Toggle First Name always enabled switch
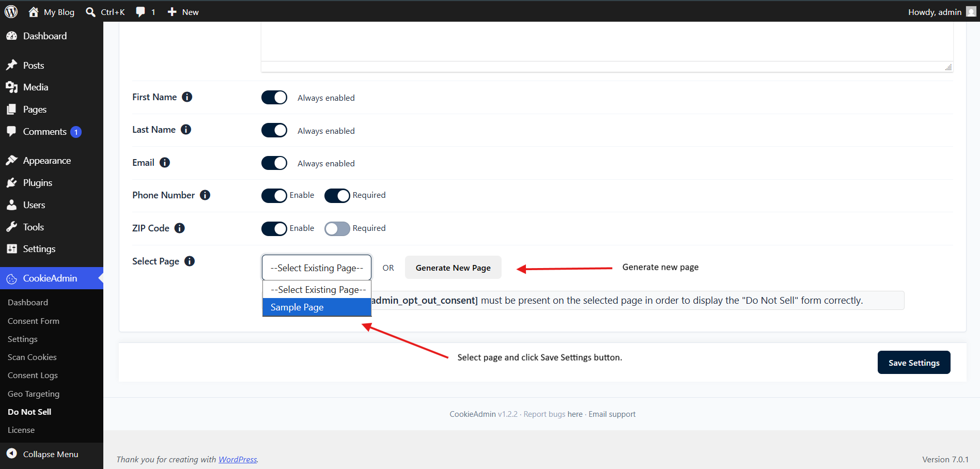 [274, 98]
